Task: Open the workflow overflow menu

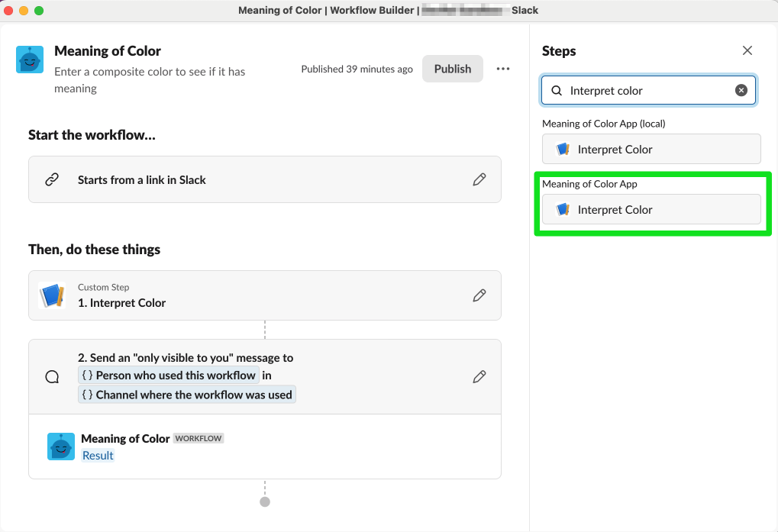Action: 502,68
